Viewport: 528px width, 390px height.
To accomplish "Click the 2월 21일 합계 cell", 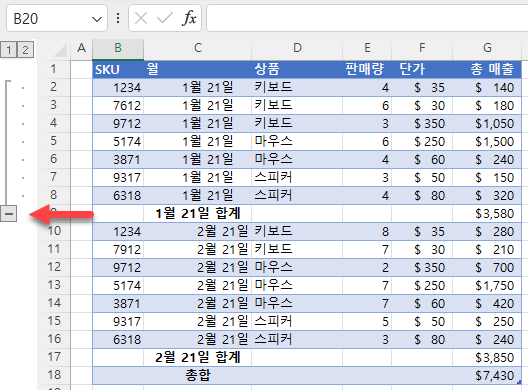I will tap(198, 357).
